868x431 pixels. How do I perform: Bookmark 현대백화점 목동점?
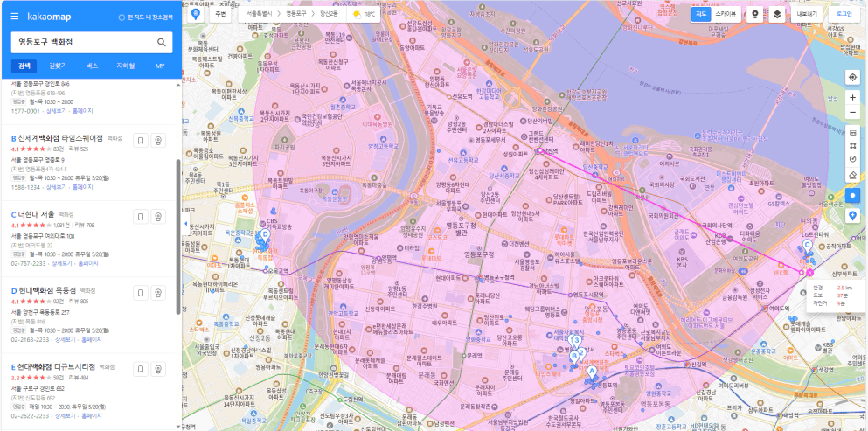[141, 293]
